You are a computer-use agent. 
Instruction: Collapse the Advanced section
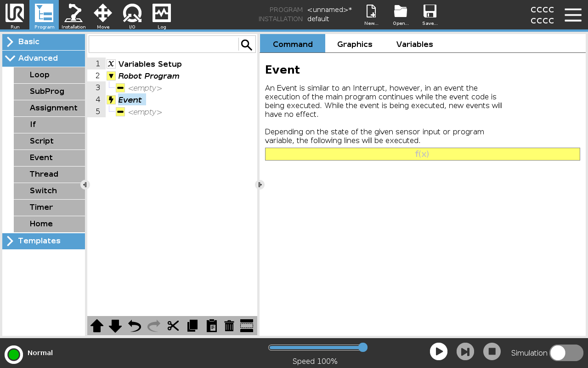pos(44,58)
